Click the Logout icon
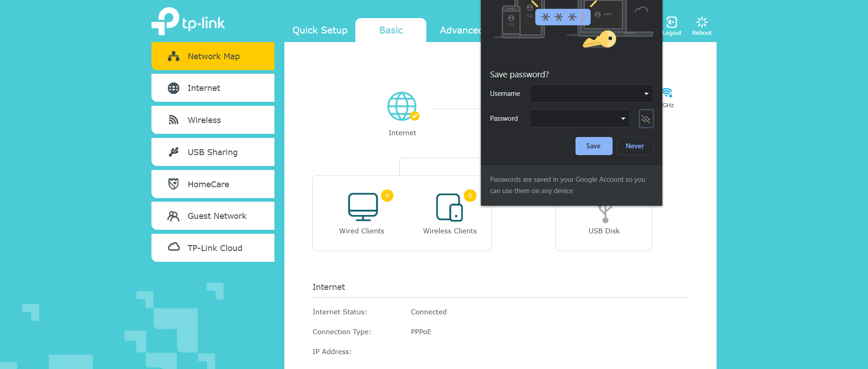Screen dimensions: 868x369 672,22
